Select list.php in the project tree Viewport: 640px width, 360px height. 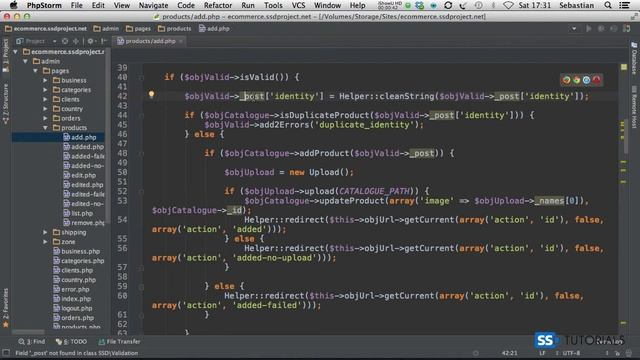click(78, 213)
